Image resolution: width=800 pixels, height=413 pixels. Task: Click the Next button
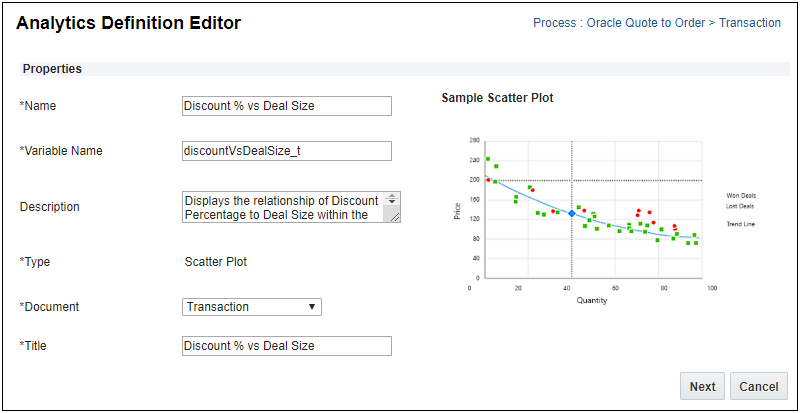[x=702, y=386]
